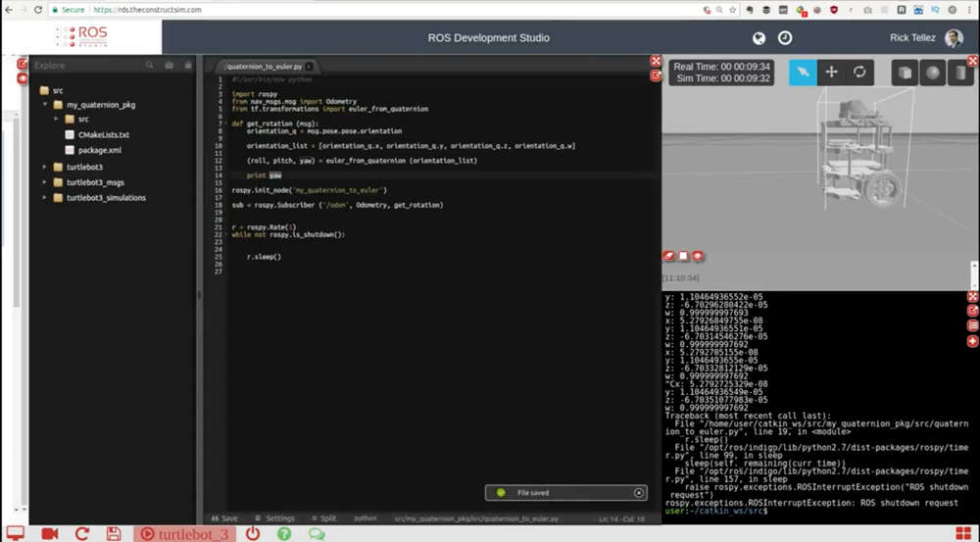
Task: Open CMakeLists.txt in file tree
Action: [x=104, y=134]
